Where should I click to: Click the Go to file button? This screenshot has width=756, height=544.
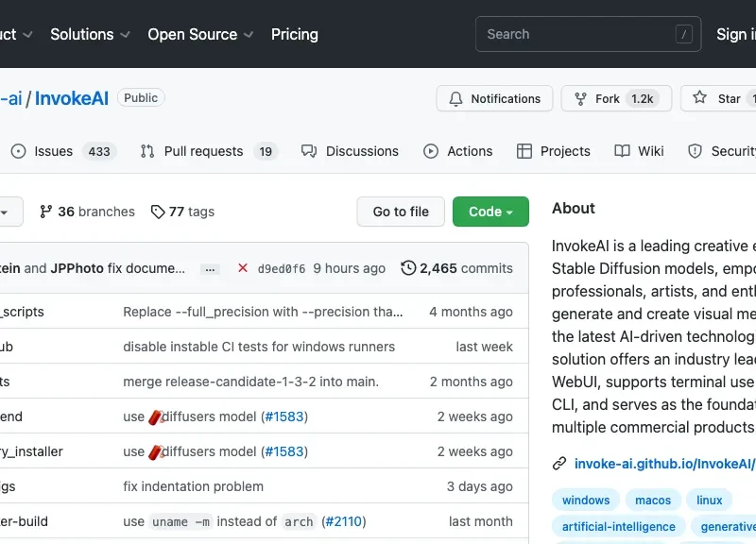coord(401,212)
